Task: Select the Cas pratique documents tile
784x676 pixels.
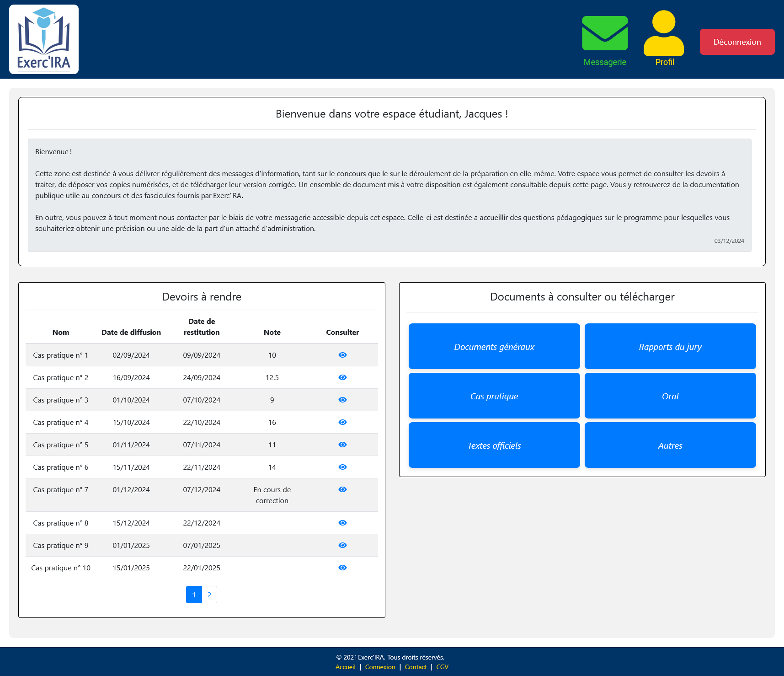Action: tap(494, 396)
